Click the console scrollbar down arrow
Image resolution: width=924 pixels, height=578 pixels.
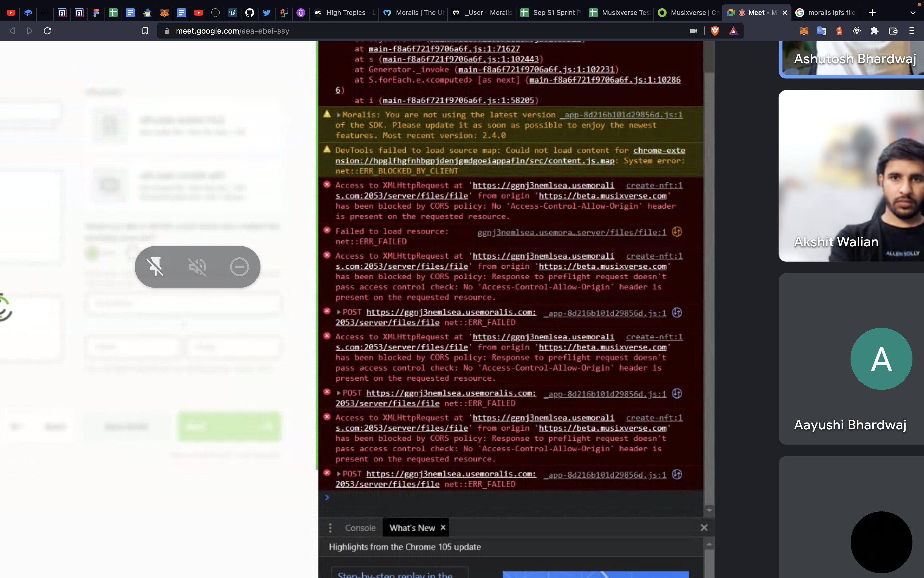[709, 510]
